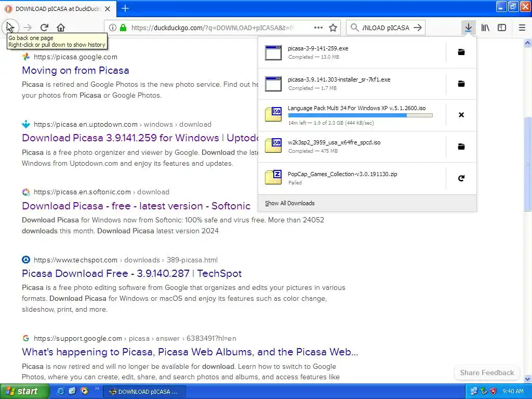Open Download Picasa 3.9.141.259 Uptodown result

tap(140, 138)
